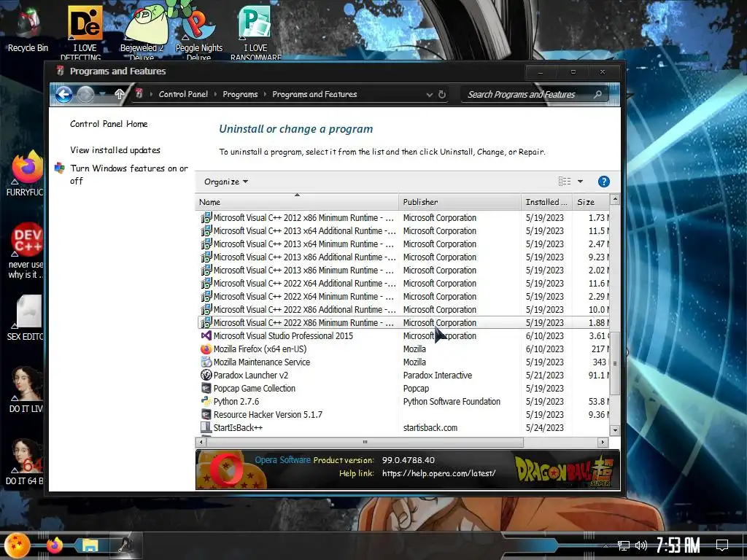
Task: Select the StartIsBack++ icon
Action: (206, 427)
